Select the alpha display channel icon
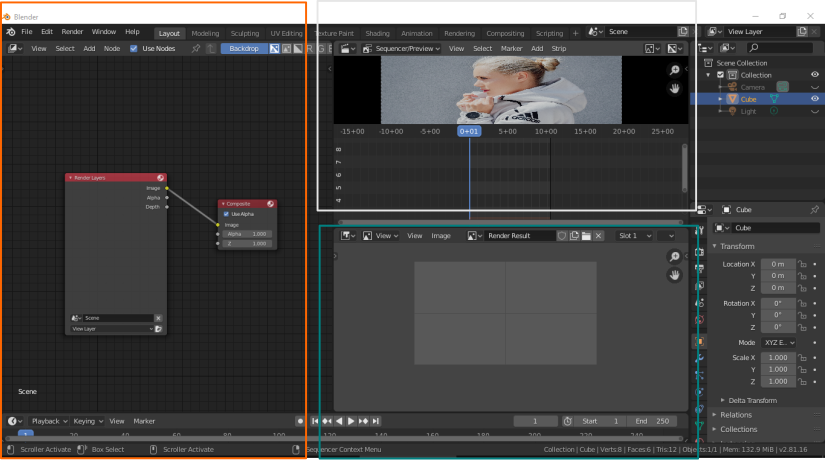825x474 pixels. click(298, 48)
